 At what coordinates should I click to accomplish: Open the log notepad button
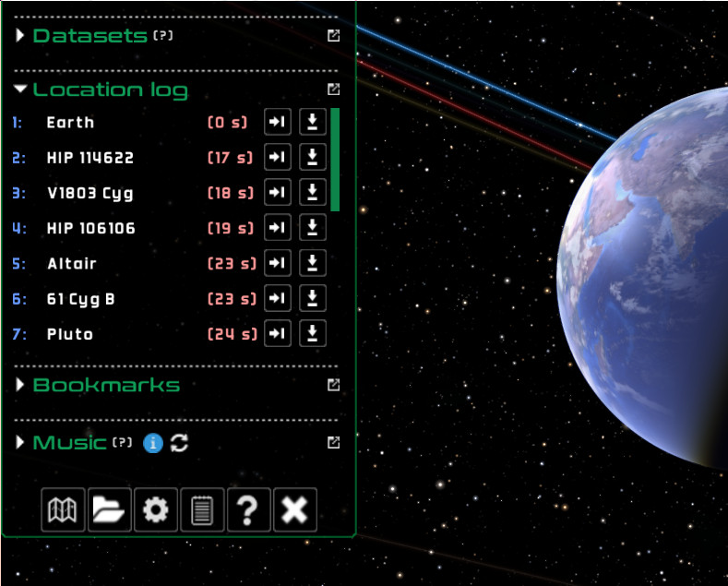coord(202,509)
